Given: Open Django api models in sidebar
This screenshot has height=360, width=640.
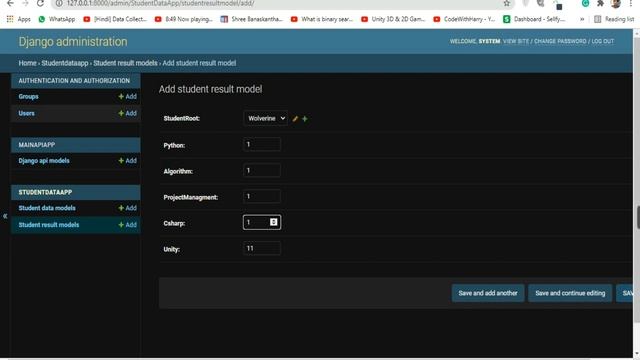Looking at the screenshot, I should pos(44,161).
